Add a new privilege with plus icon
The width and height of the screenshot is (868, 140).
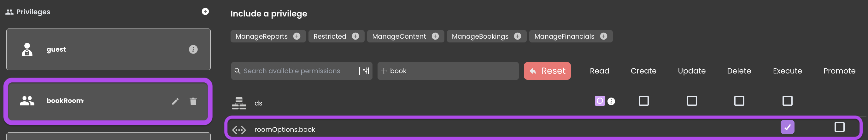pyautogui.click(x=205, y=11)
